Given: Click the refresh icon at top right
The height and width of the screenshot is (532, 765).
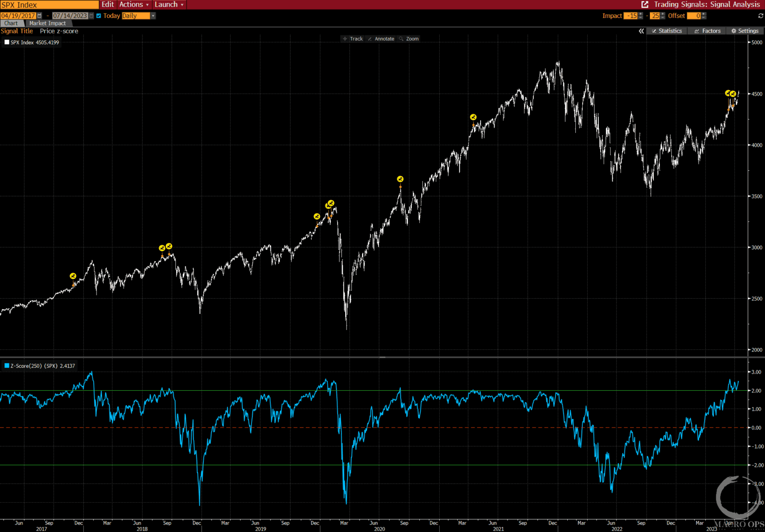Looking at the screenshot, I should coord(761,16).
